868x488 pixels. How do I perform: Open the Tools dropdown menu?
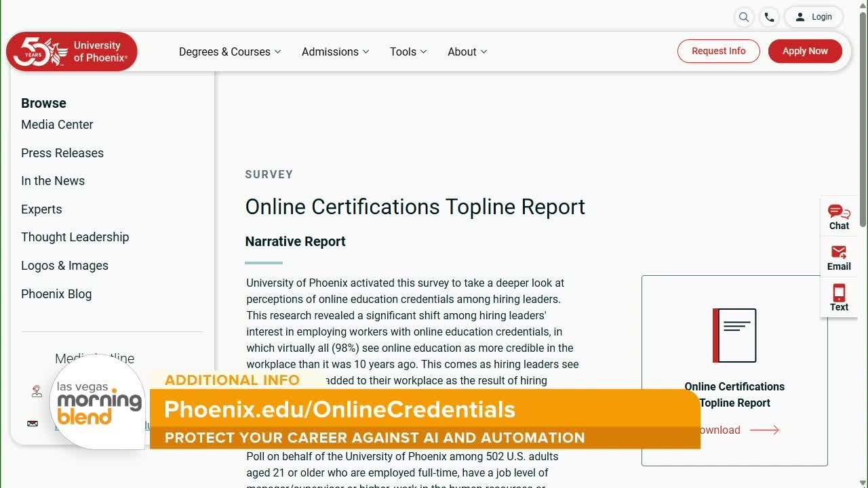pos(408,52)
